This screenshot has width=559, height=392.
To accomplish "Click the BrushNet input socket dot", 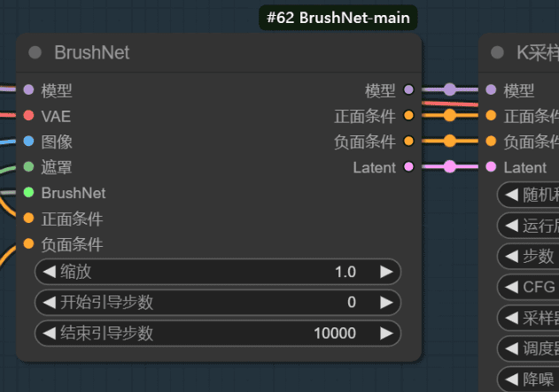I will click(x=28, y=192).
